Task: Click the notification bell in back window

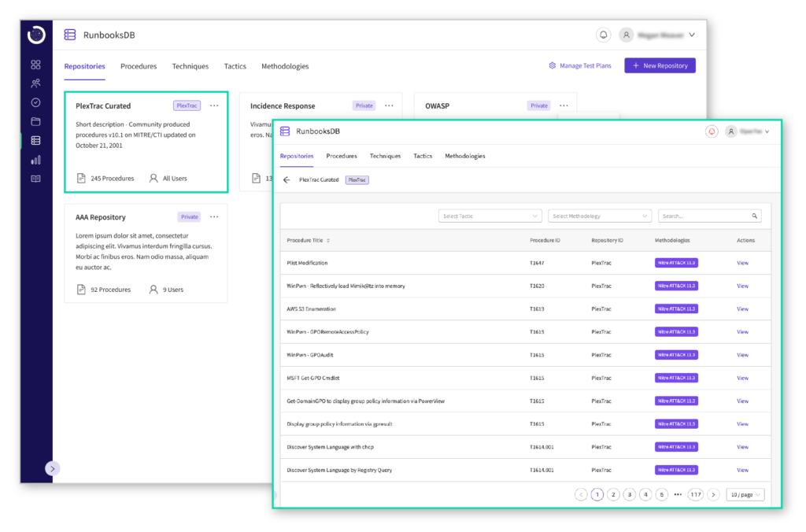Action: (x=603, y=35)
